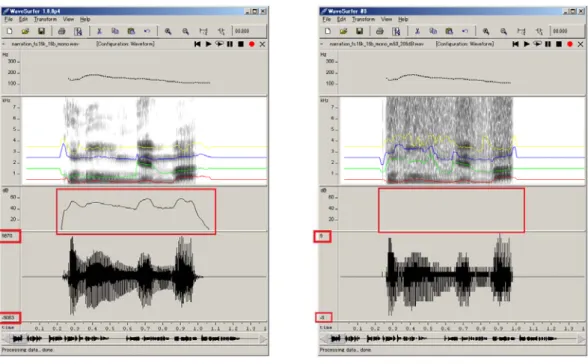
Task: Paste icon in left WaveSurfer window
Action: (x=131, y=31)
